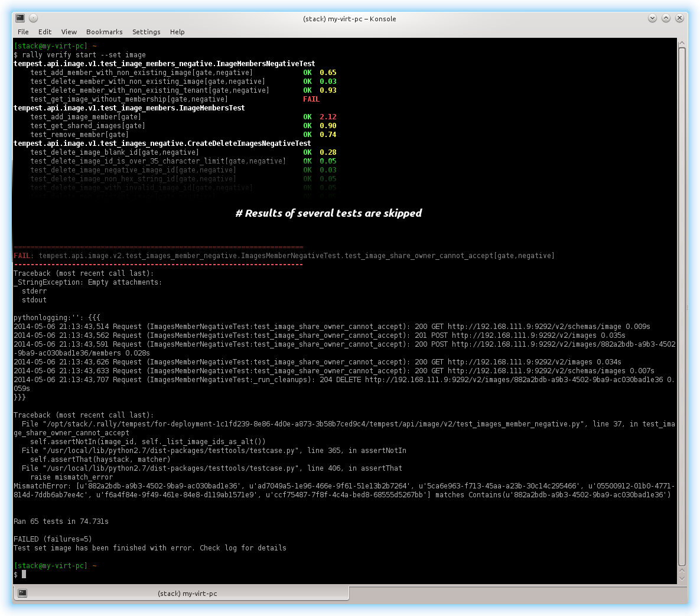The height and width of the screenshot is (616, 700).
Task: Close the Konsole window
Action: tap(679, 18)
